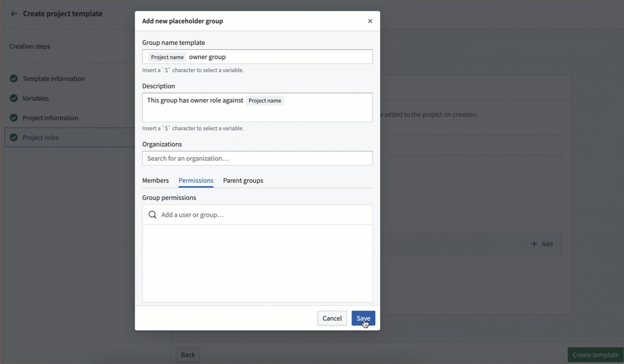
Task: Switch to the Members tab
Action: click(x=156, y=181)
